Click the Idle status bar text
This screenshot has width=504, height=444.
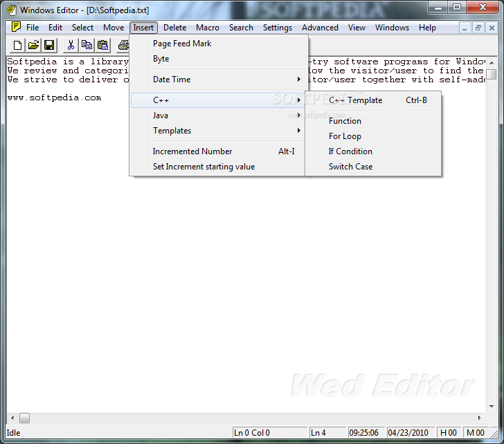(x=14, y=433)
